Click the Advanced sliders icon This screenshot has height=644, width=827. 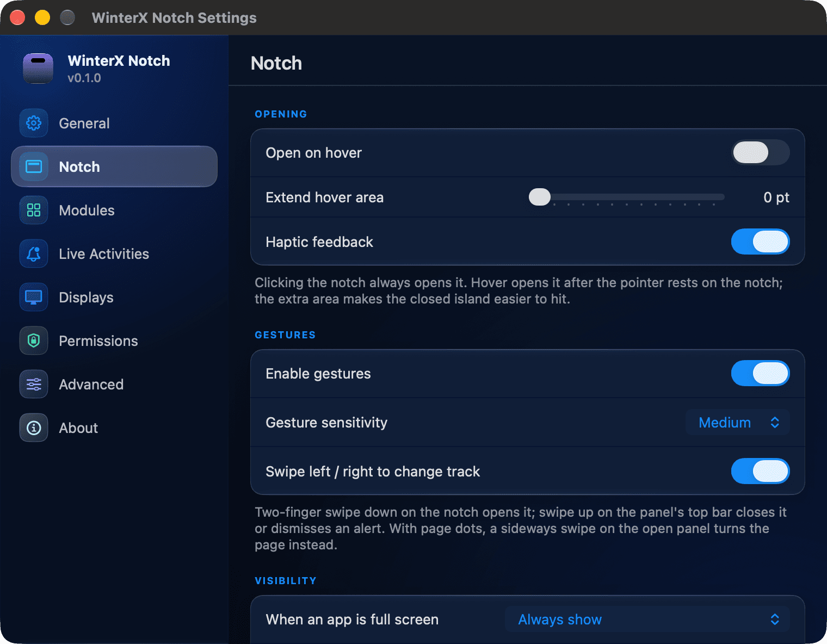click(x=34, y=384)
